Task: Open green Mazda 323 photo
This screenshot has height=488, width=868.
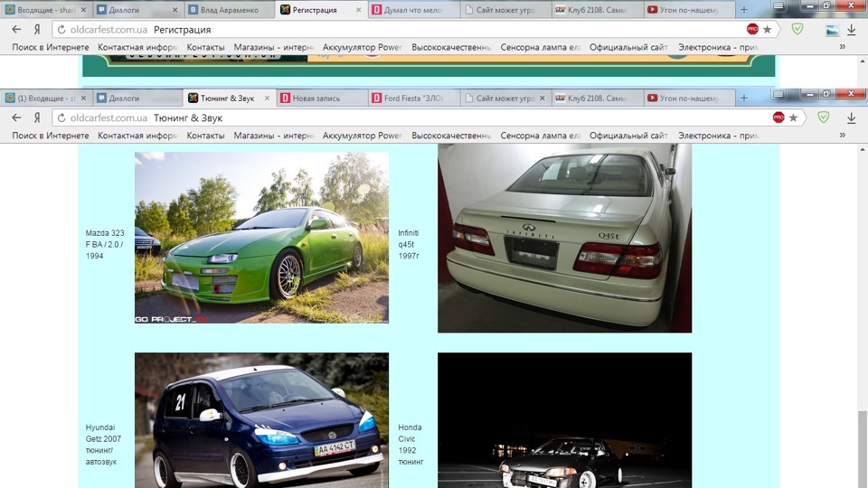Action: [x=261, y=238]
